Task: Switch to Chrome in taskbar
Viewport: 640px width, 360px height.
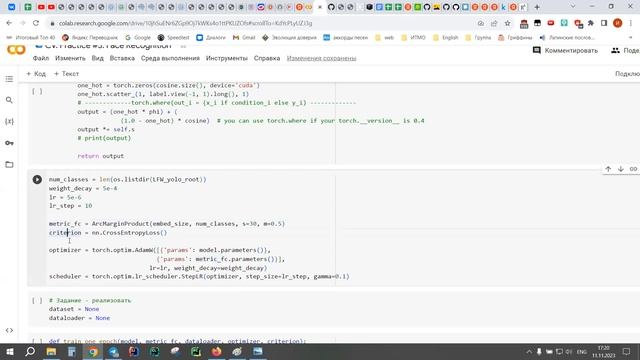Action: tap(93, 352)
